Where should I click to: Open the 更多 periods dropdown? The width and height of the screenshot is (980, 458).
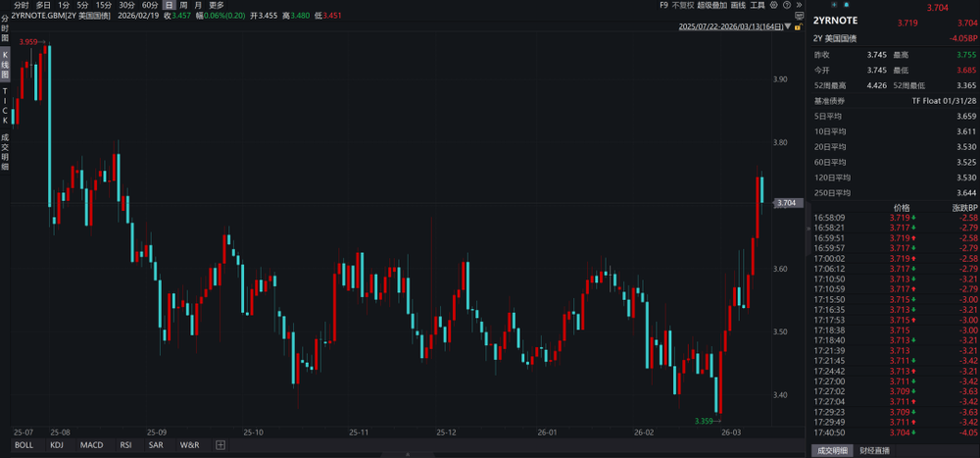click(x=217, y=6)
